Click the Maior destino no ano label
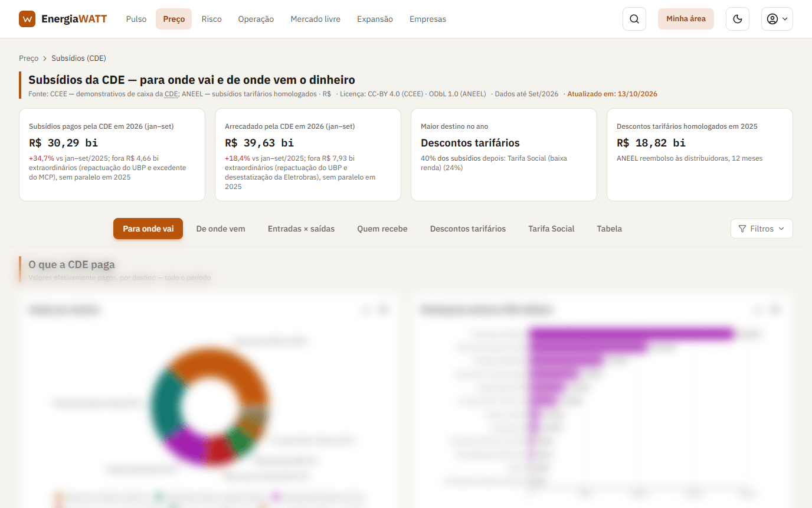The image size is (812, 508). [x=454, y=126]
